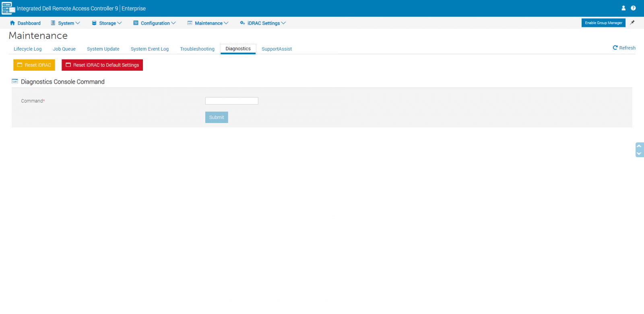
Task: Click the Refresh circular arrow icon
Action: click(x=615, y=47)
